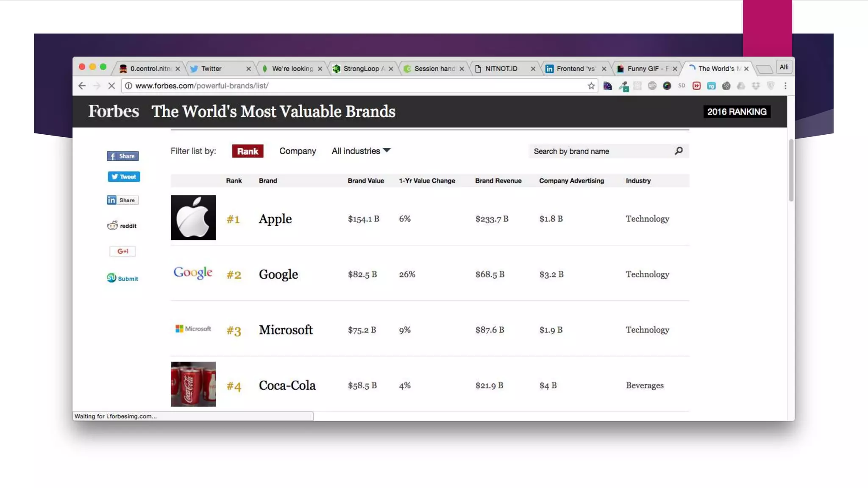Screen dimensions: 868x488
Task: Bookmark the page with the star icon
Action: (591, 86)
